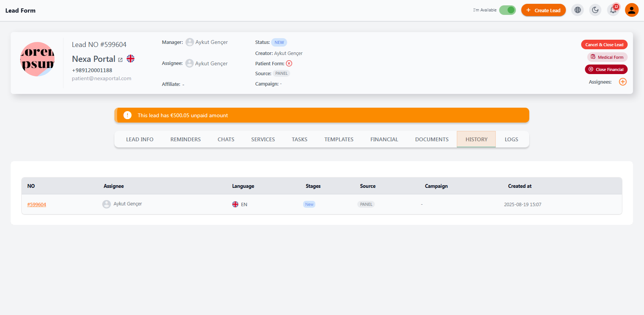Click Cancel & Close Lead button
This screenshot has height=315, width=644.
[604, 45]
